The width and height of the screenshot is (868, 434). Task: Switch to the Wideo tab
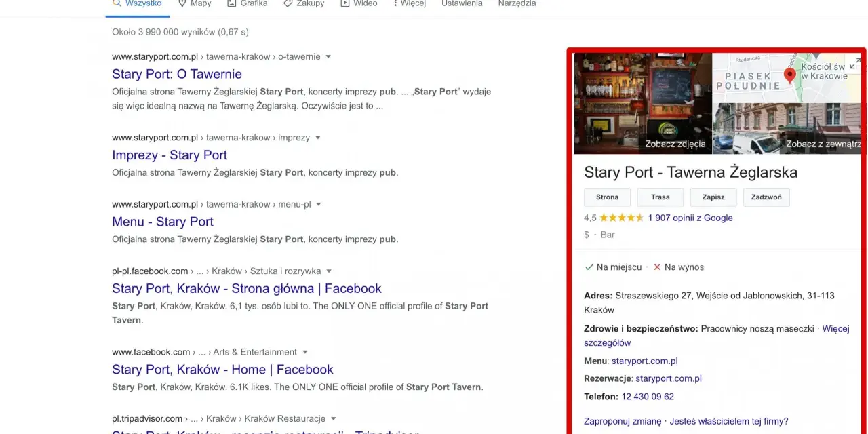click(x=359, y=3)
